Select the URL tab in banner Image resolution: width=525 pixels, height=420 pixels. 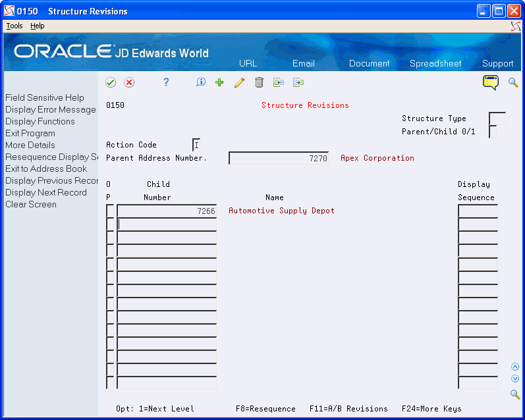[248, 63]
